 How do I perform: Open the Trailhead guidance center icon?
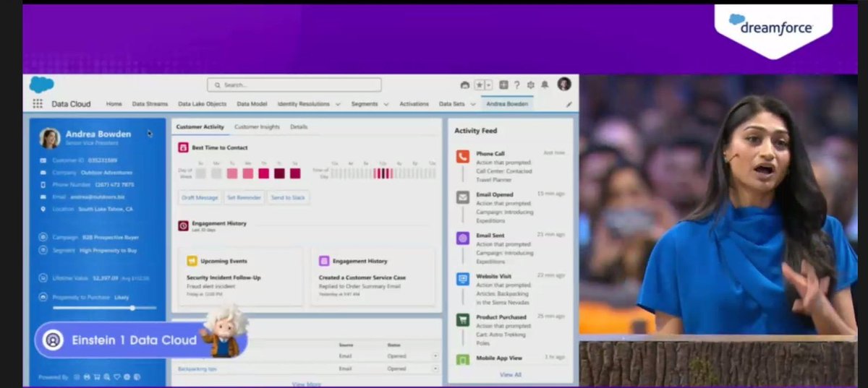pyautogui.click(x=464, y=85)
